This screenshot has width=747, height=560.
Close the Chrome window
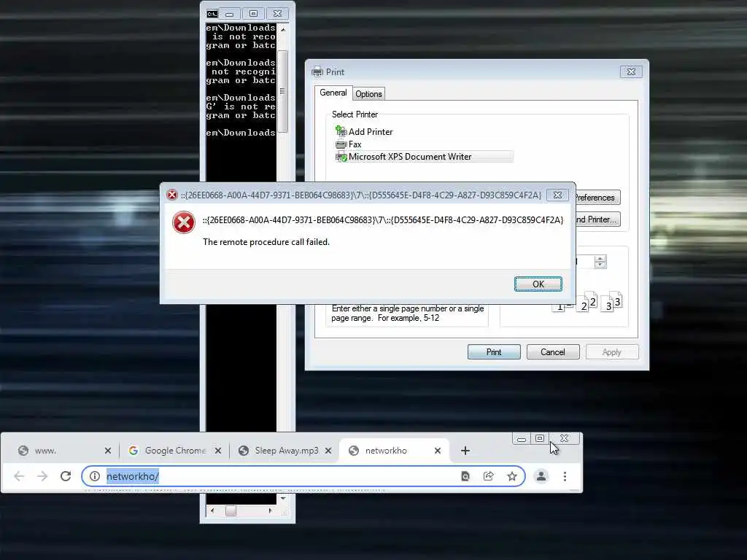point(564,438)
